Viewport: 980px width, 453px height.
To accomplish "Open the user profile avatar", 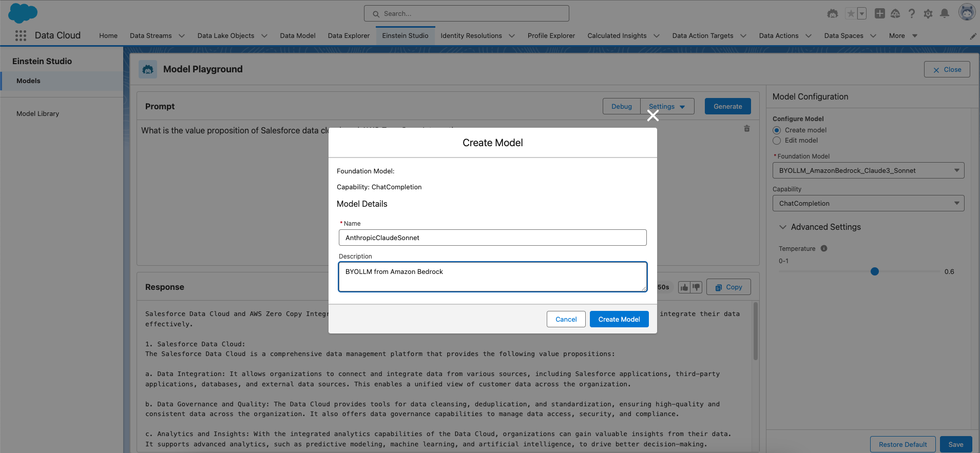I will click(x=967, y=12).
